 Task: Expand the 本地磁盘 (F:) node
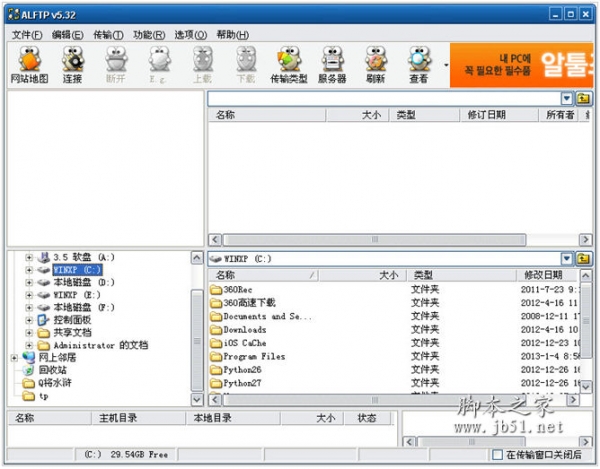click(x=29, y=308)
